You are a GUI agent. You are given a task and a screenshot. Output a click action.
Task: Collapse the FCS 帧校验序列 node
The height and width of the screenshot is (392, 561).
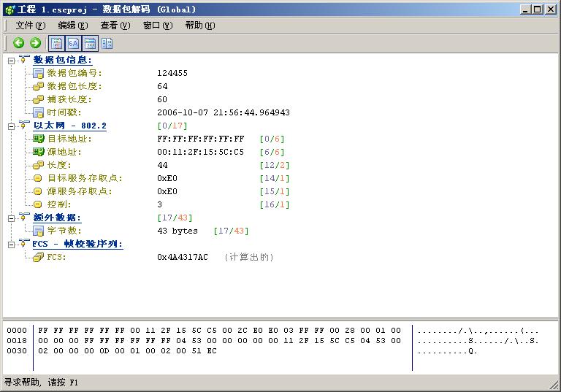tap(11, 245)
